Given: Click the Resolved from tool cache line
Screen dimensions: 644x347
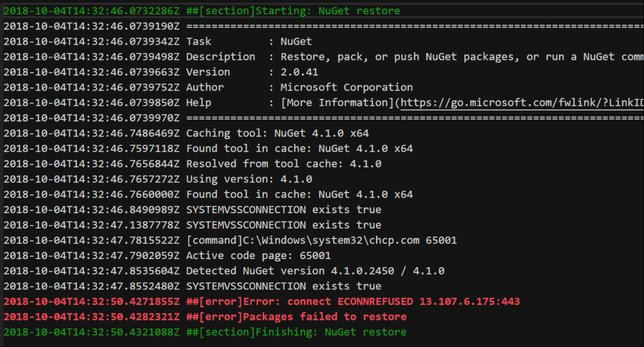Looking at the screenshot, I should click(x=192, y=163).
